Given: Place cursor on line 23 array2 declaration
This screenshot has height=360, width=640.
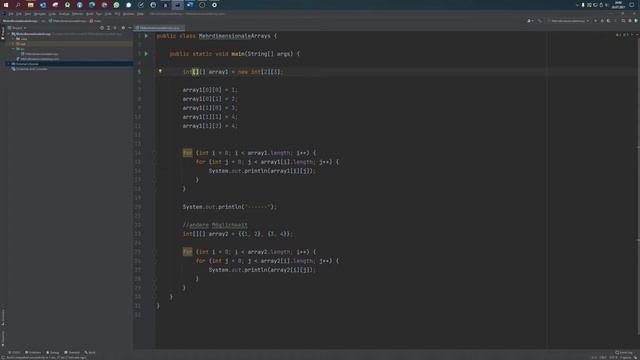Looking at the screenshot, I should [x=238, y=234].
